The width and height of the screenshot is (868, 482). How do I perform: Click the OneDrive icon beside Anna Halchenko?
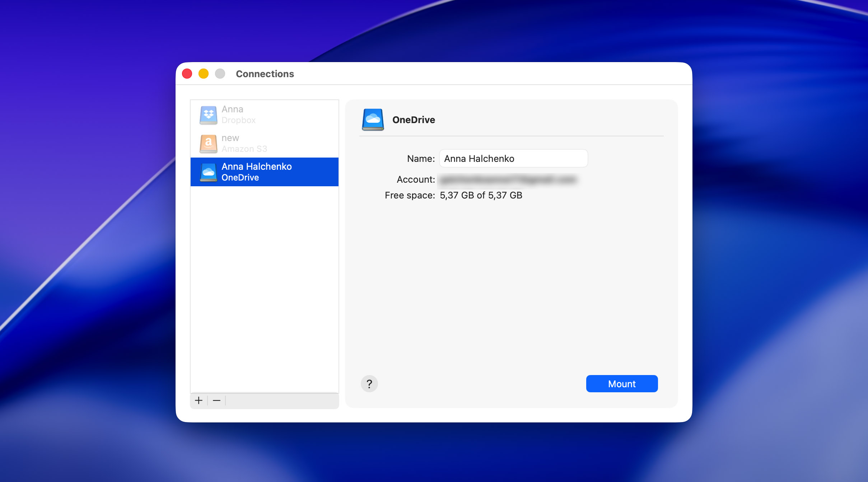[x=209, y=172]
